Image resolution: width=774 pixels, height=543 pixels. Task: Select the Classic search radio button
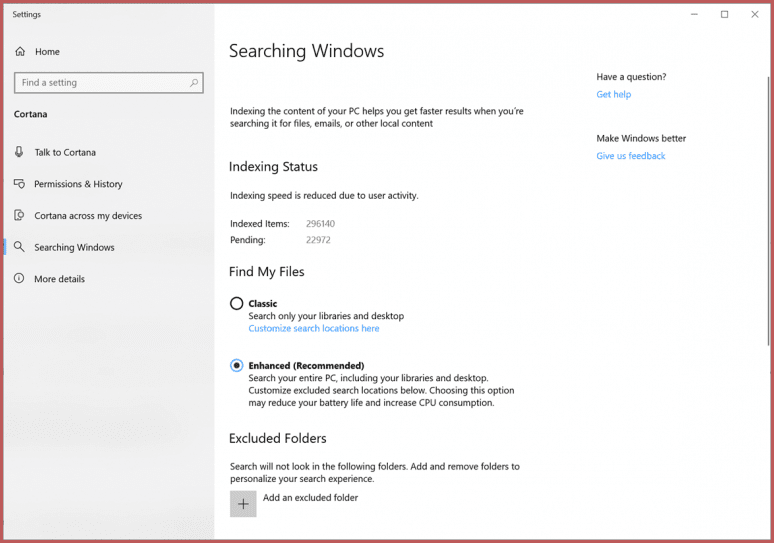pyautogui.click(x=236, y=304)
